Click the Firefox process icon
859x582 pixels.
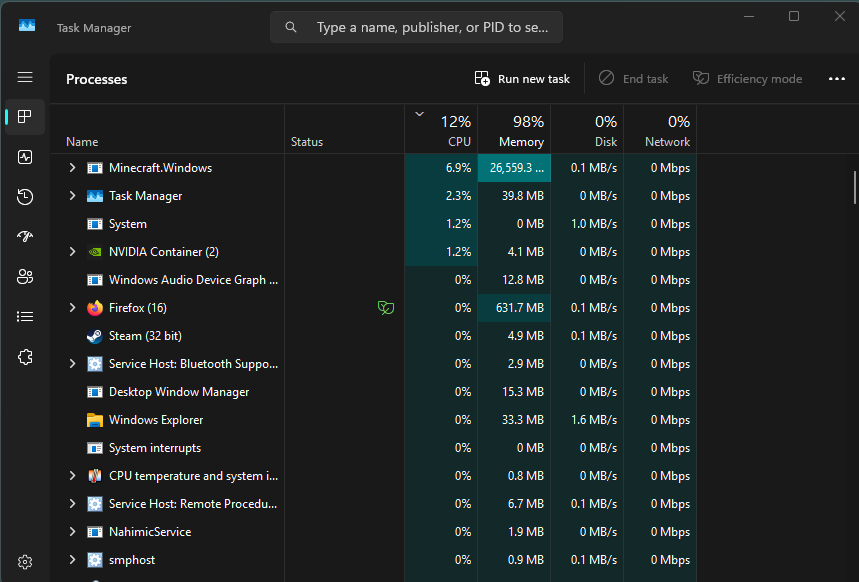[95, 308]
